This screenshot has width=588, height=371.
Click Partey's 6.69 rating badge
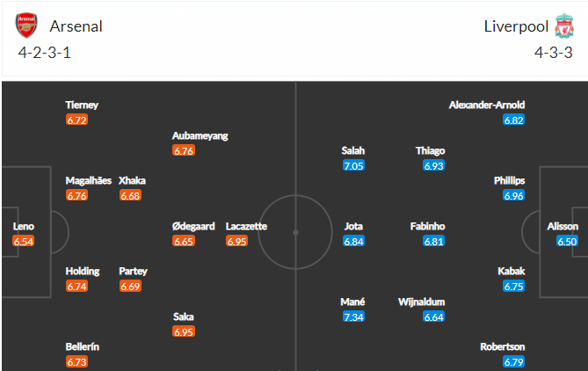[x=130, y=287]
